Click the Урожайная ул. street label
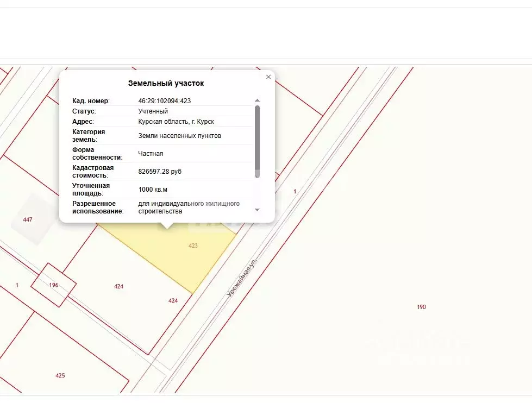This screenshot has height=403, width=532. point(242,278)
